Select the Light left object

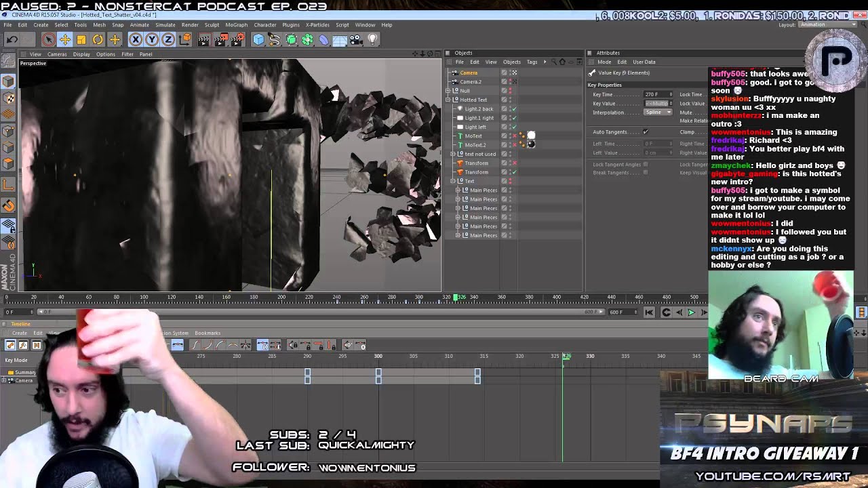475,127
